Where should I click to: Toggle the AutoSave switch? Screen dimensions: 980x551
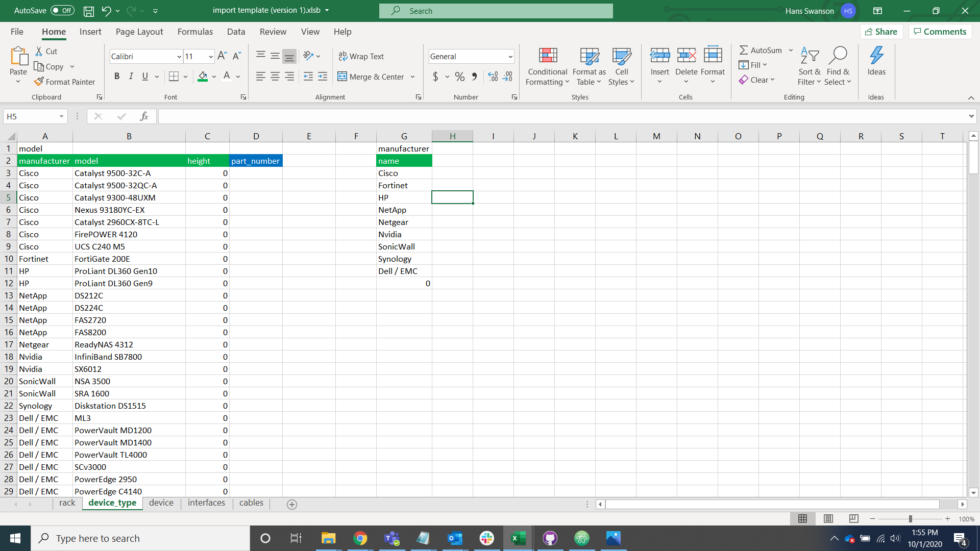63,11
